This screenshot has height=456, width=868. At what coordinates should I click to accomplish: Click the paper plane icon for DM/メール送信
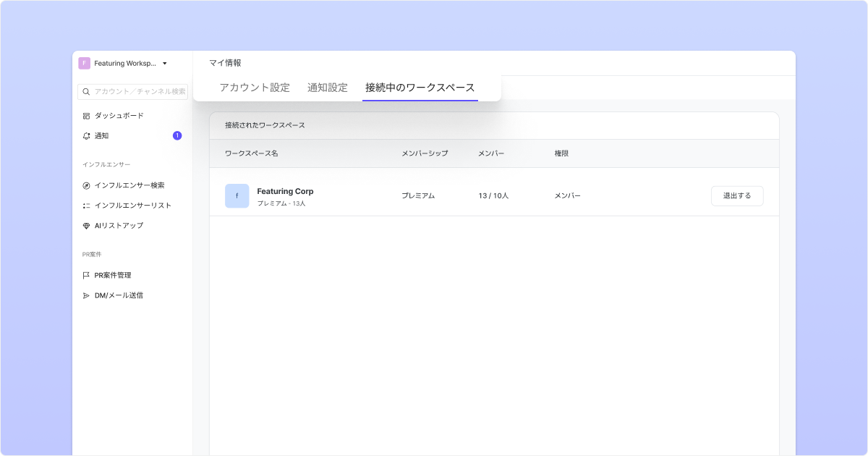pyautogui.click(x=86, y=296)
